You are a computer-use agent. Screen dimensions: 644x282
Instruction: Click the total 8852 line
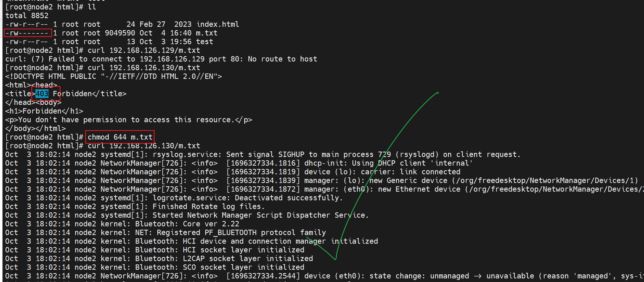click(27, 16)
